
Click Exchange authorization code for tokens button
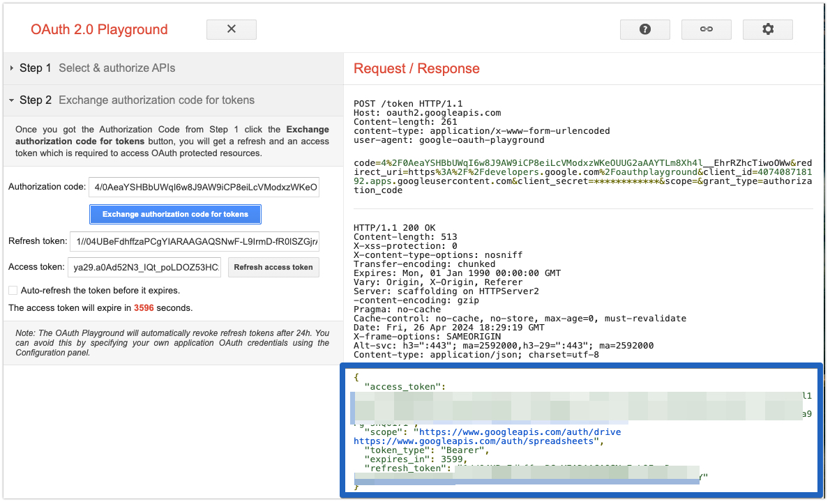coord(175,214)
